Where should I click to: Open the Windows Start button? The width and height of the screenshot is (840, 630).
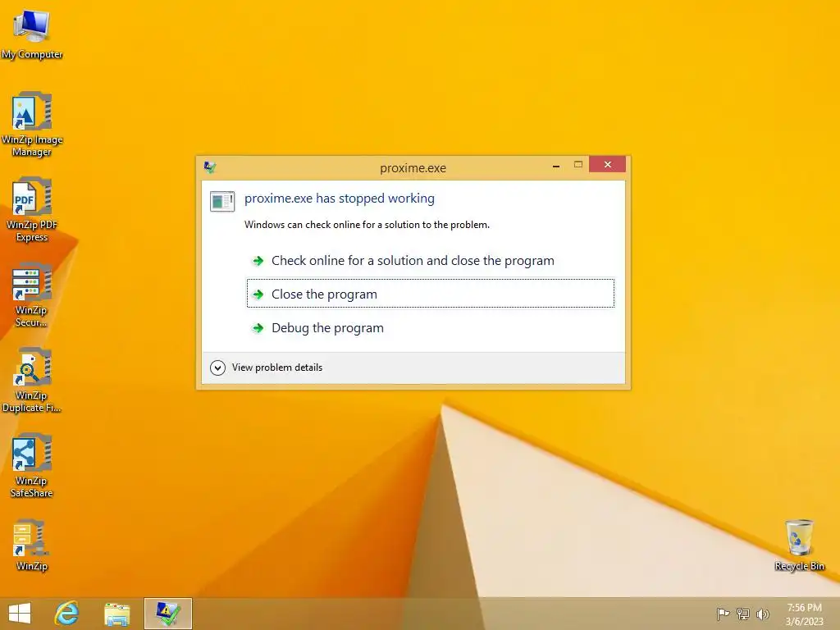20,614
